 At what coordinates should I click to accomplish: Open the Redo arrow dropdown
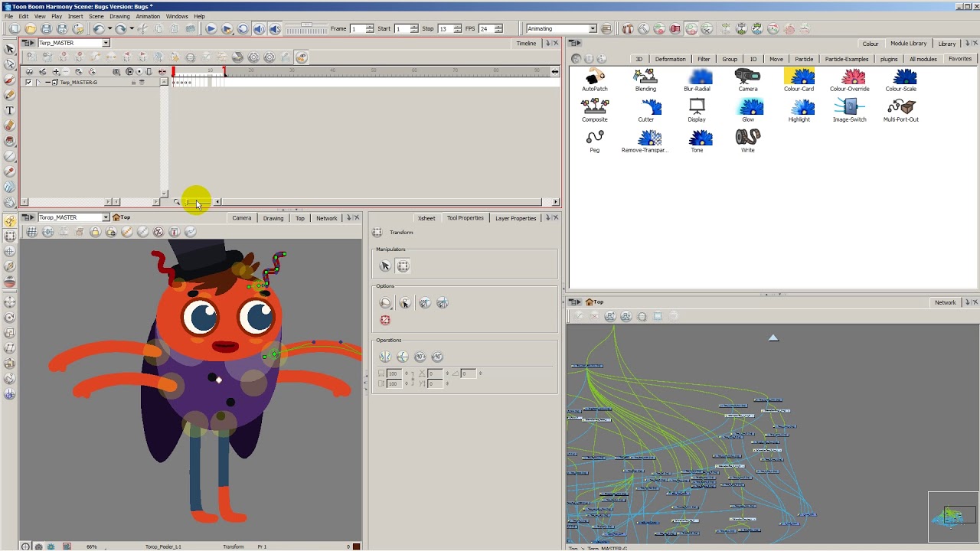(x=131, y=29)
